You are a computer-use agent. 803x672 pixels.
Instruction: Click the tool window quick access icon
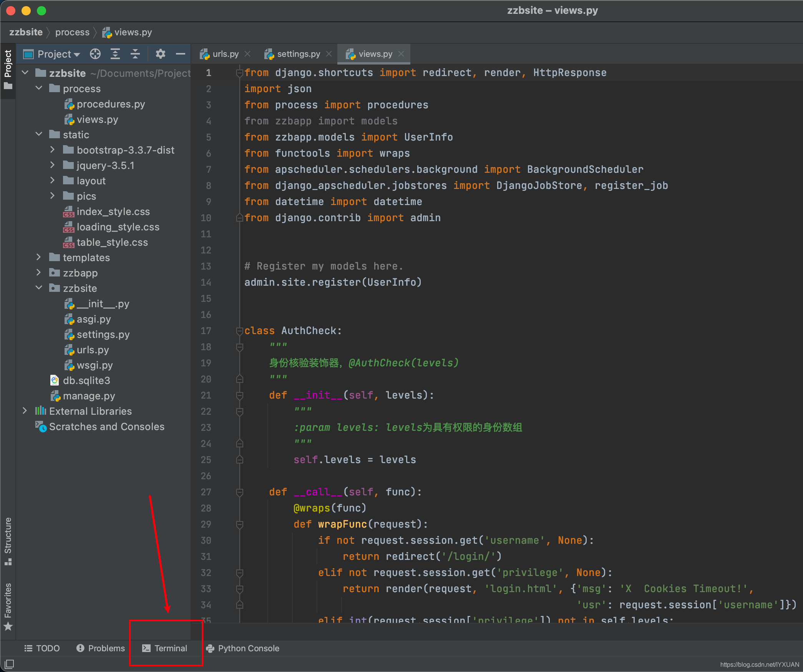9,664
